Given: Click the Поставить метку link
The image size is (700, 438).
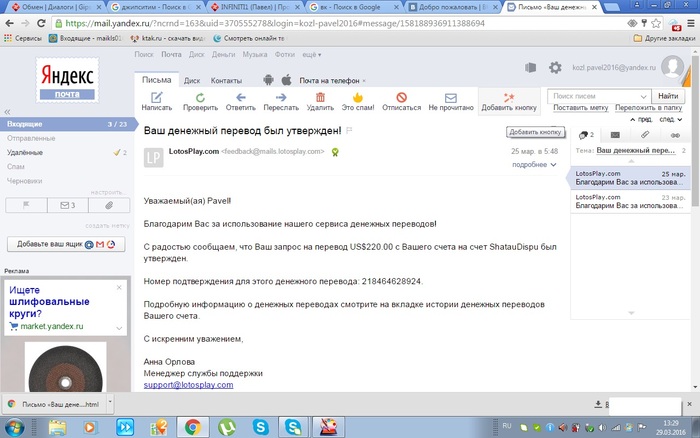Looking at the screenshot, I should point(580,108).
